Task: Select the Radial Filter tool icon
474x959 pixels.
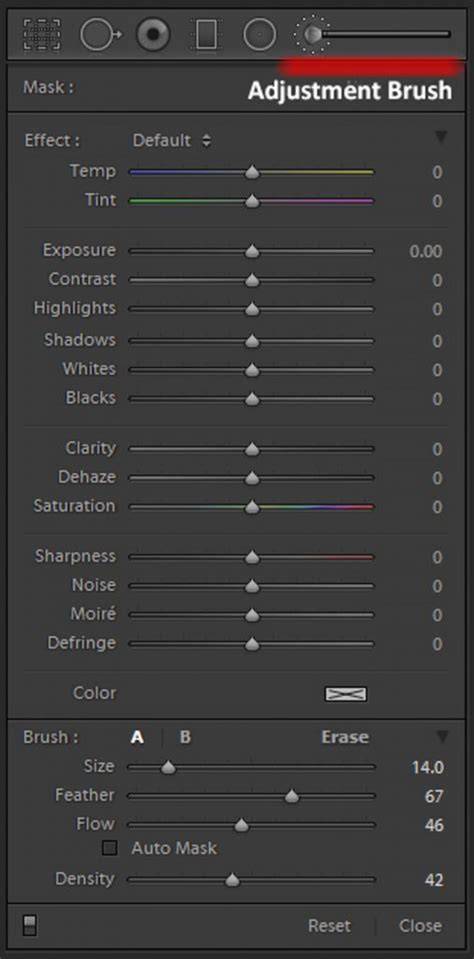Action: click(x=259, y=34)
